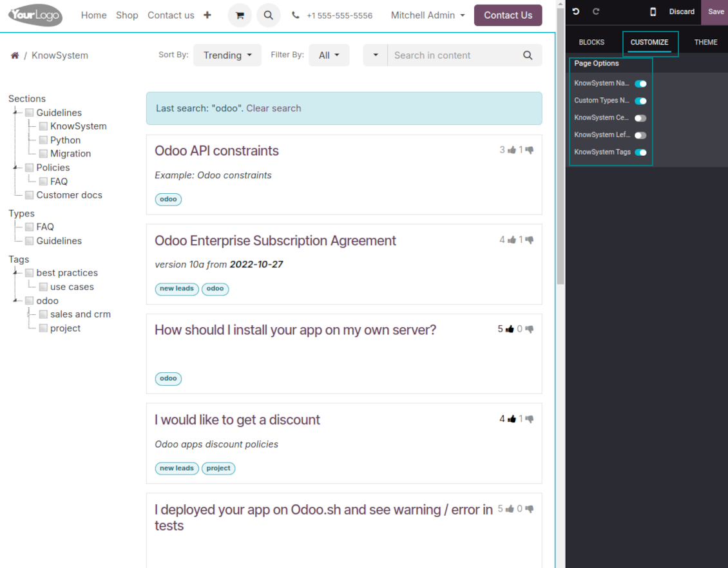
Task: Enable the KnowSystem Ce... toggle
Action: coord(640,118)
